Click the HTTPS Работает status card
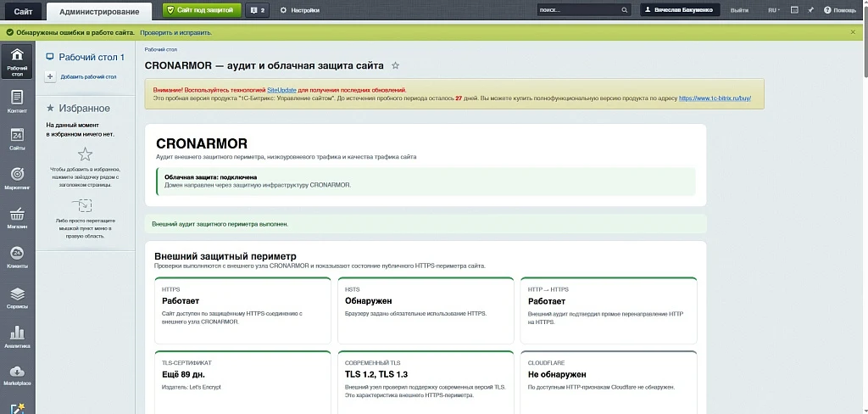Viewport: 868px width, 414px height. pyautogui.click(x=242, y=310)
